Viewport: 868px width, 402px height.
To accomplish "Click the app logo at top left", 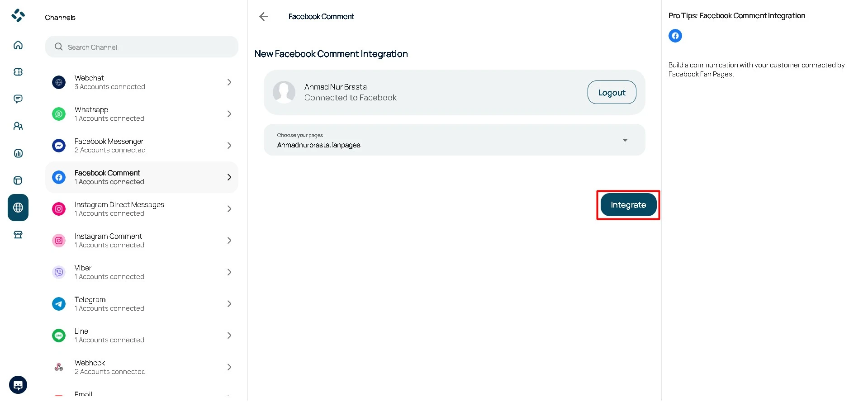I will click(18, 15).
